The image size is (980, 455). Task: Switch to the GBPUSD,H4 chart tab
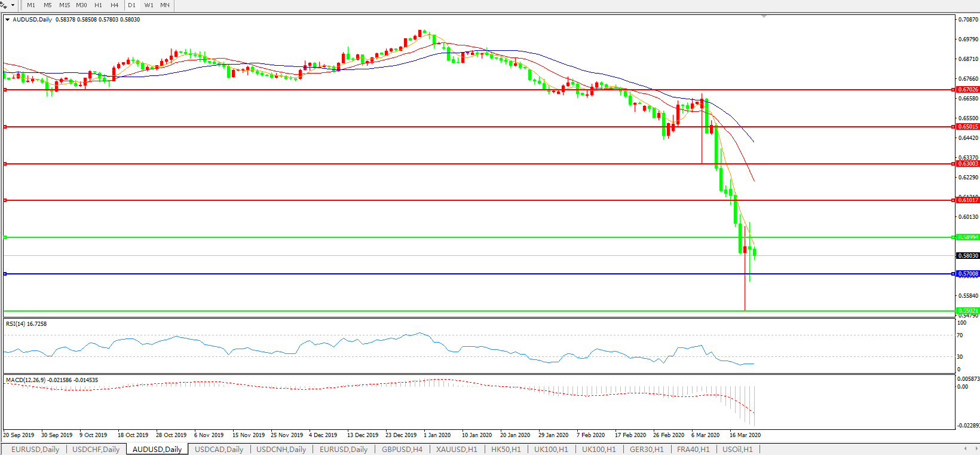(402, 449)
